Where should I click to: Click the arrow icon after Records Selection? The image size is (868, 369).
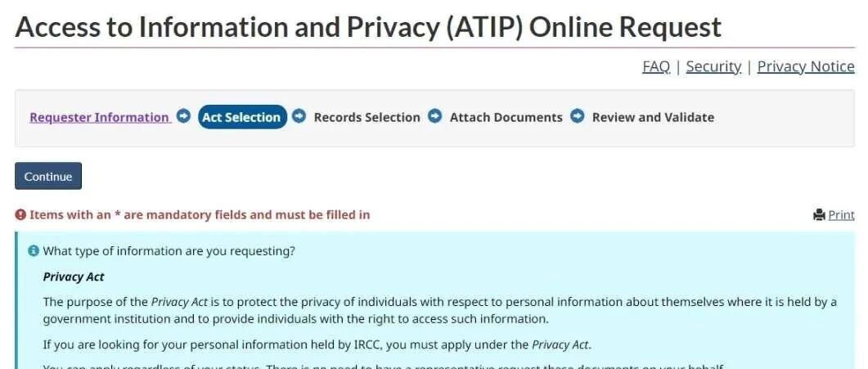(435, 117)
